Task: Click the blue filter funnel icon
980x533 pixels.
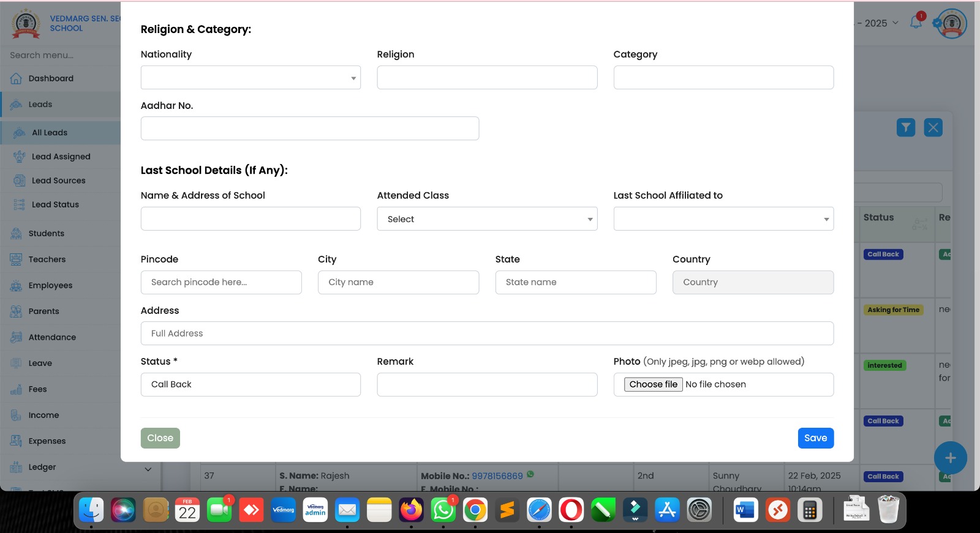Action: click(905, 127)
